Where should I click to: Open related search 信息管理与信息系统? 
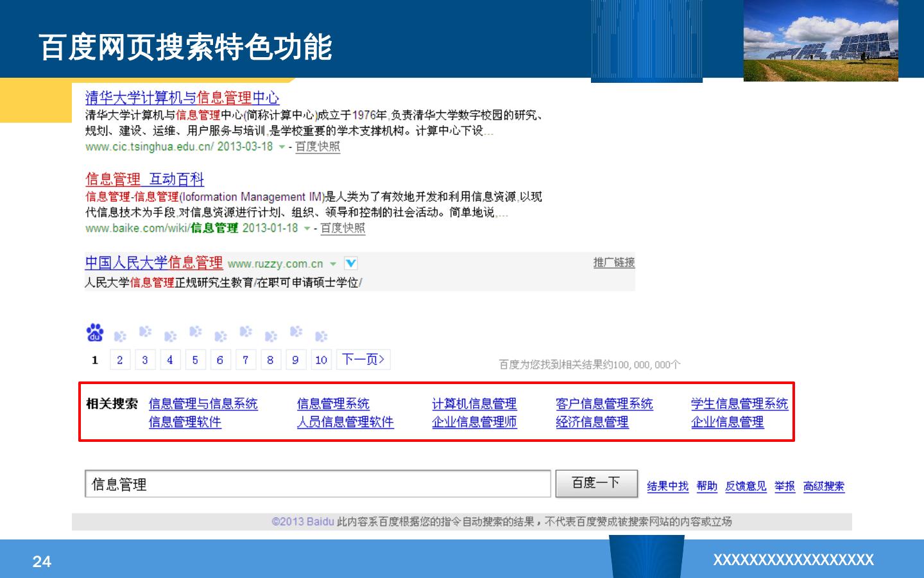[203, 404]
